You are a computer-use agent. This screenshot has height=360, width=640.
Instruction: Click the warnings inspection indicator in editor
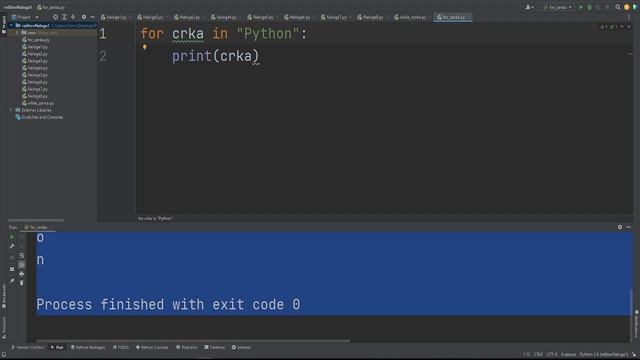[x=607, y=27]
